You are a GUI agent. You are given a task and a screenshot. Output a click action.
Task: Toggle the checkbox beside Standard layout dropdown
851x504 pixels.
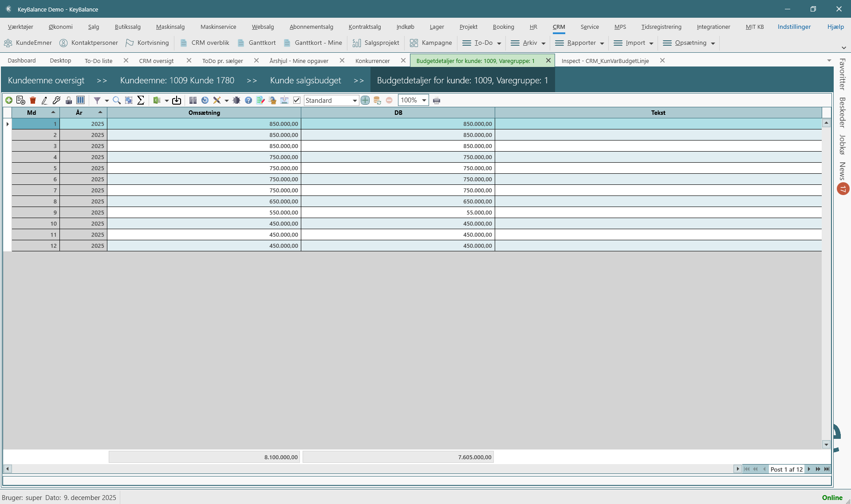tap(297, 101)
